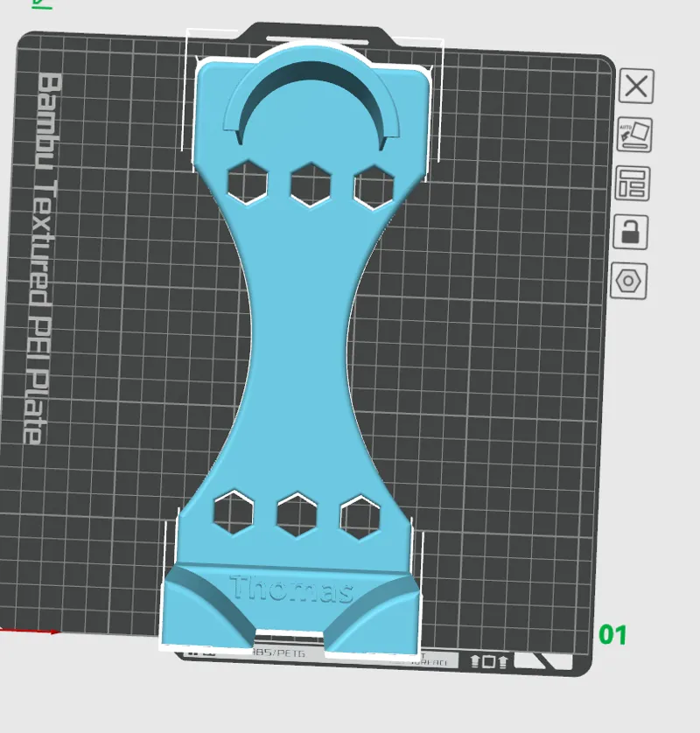The image size is (700, 733).
Task: Open plate settings hexagon icon
Action: point(629,281)
